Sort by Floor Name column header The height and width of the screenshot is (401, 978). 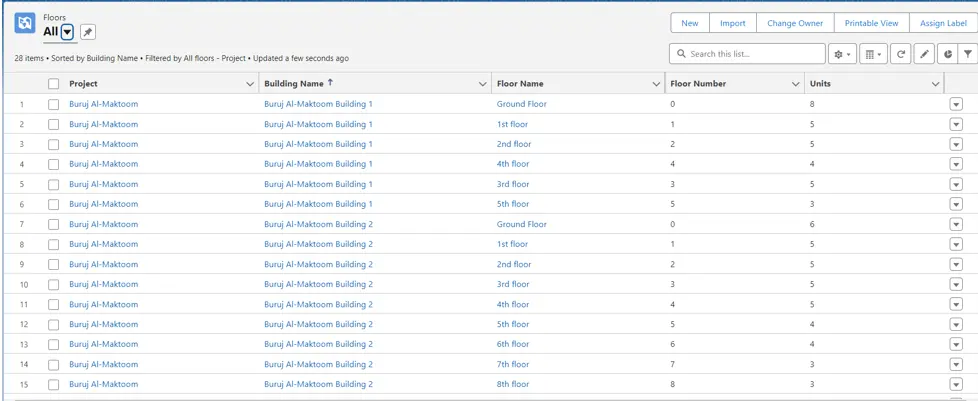pos(520,84)
